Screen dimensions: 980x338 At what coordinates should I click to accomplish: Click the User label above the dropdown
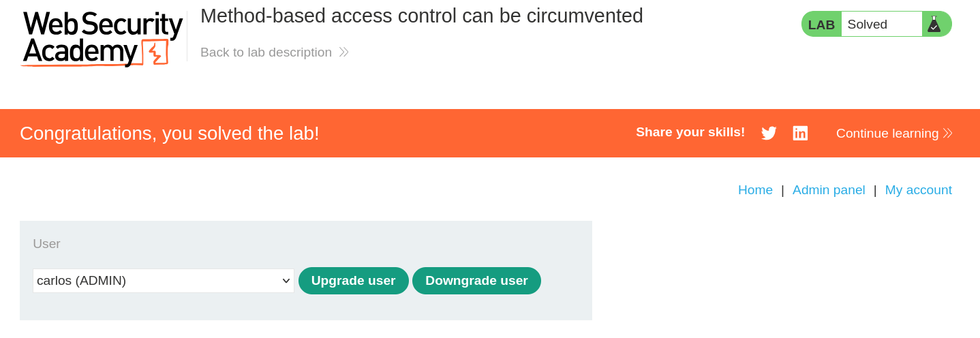pos(46,244)
